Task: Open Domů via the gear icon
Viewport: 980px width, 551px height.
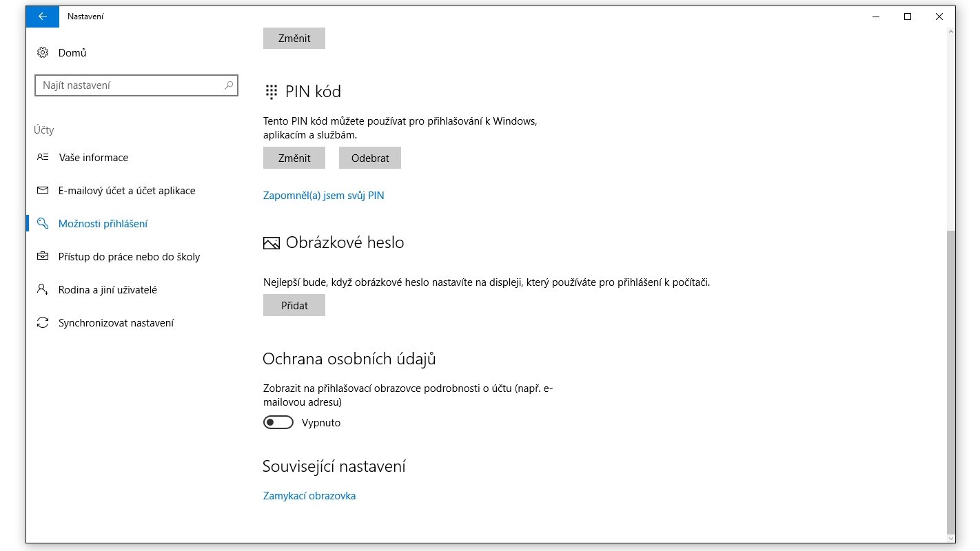Action: [x=43, y=53]
